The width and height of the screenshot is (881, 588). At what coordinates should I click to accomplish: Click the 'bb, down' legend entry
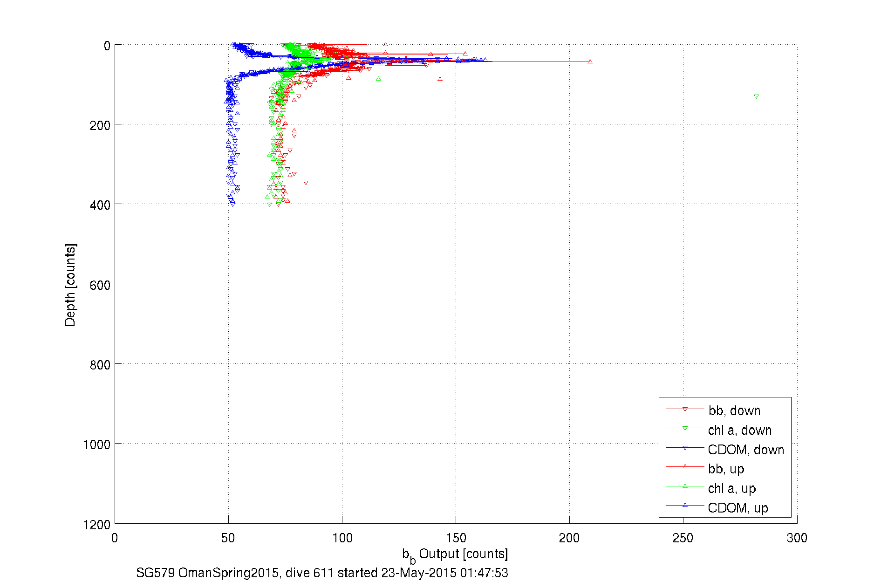(x=734, y=410)
